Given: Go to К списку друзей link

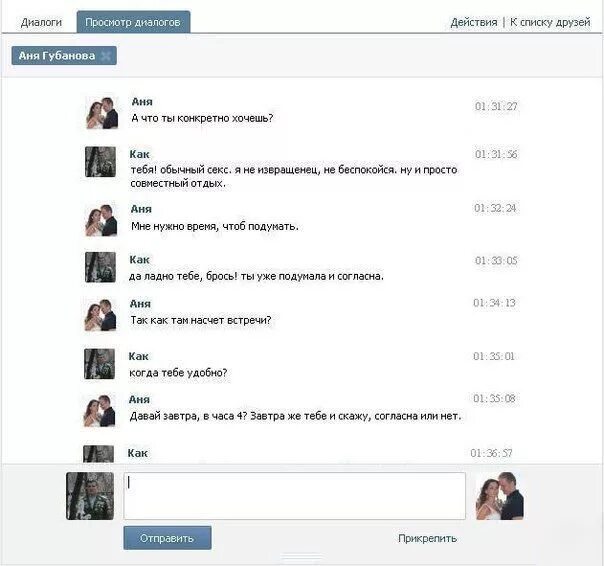Looking at the screenshot, I should 550,22.
